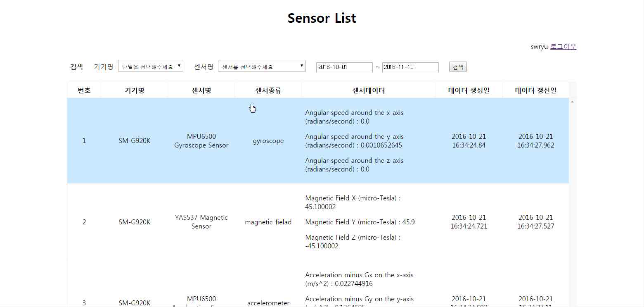Viewport: 644px width, 307px height.
Task: Click the 데이터 생성일 column header
Action: tap(469, 90)
